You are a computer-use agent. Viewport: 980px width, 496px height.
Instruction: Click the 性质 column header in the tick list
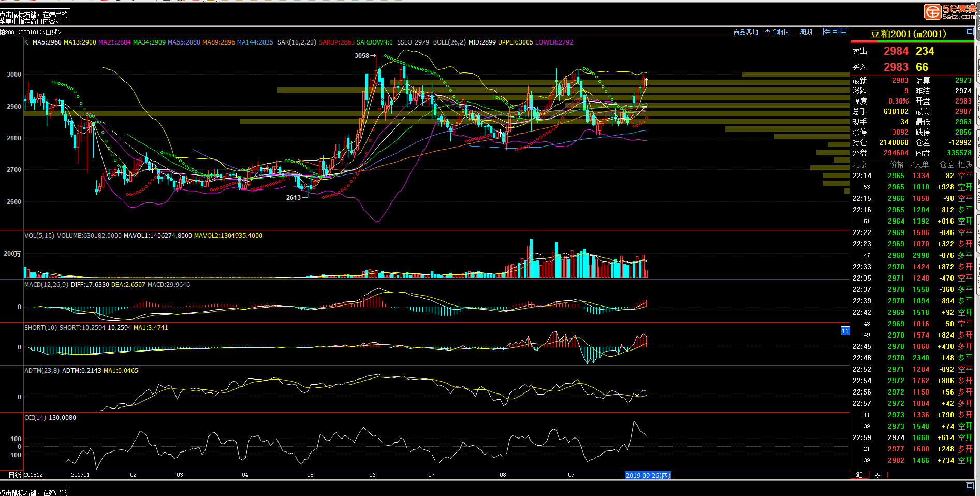(x=965, y=164)
